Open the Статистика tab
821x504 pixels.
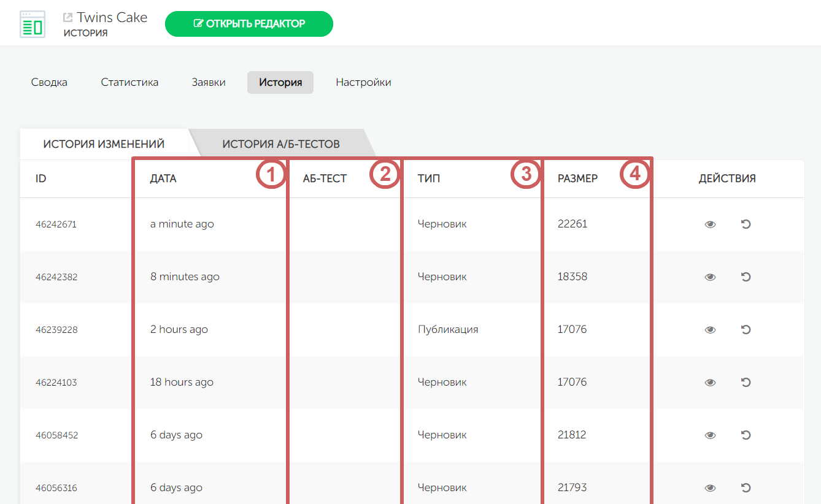pyautogui.click(x=129, y=82)
